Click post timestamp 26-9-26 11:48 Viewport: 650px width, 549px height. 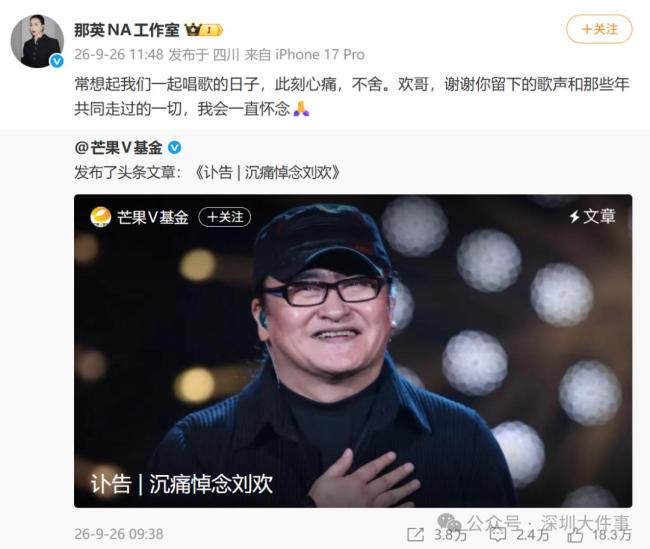click(x=119, y=54)
